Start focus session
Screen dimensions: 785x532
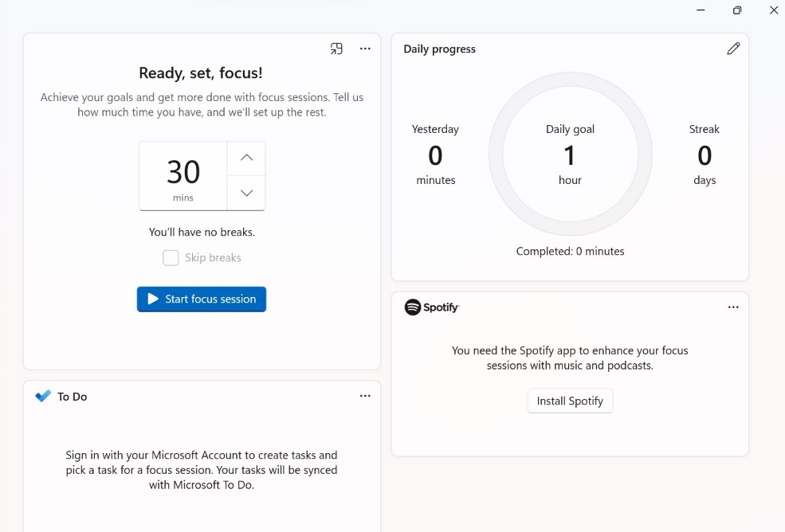coord(202,299)
